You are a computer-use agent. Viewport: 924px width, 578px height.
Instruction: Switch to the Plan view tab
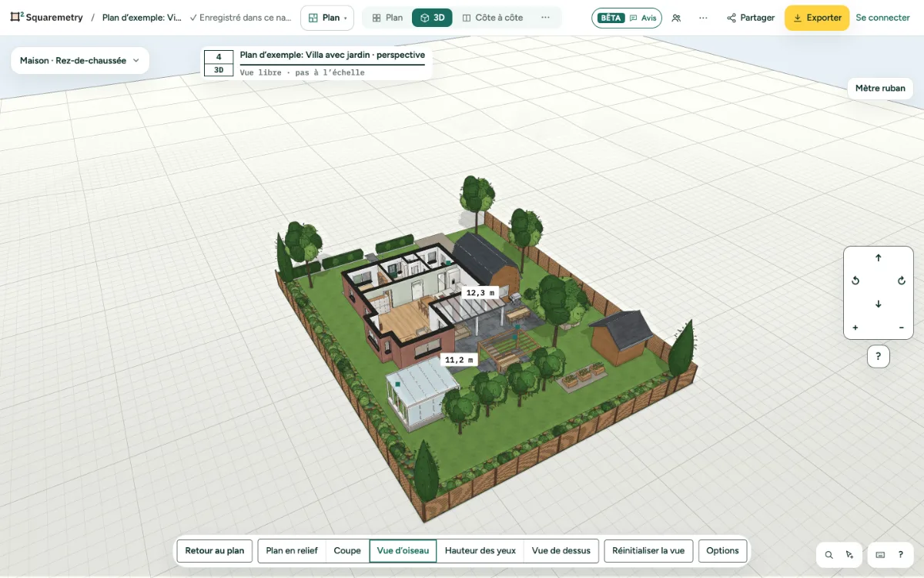coord(387,18)
